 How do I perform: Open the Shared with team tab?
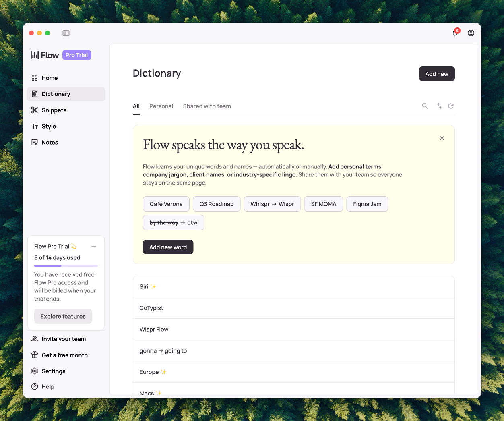tap(207, 106)
